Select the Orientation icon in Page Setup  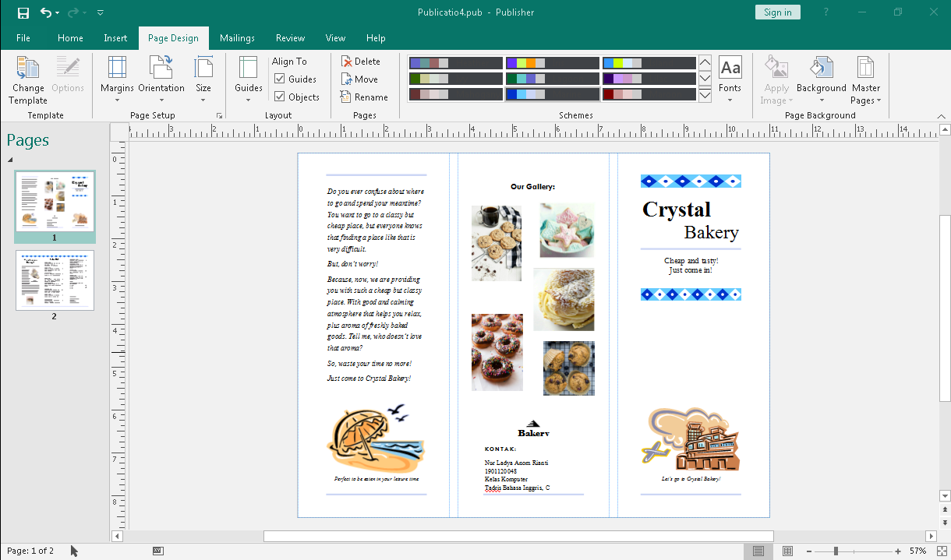point(161,74)
